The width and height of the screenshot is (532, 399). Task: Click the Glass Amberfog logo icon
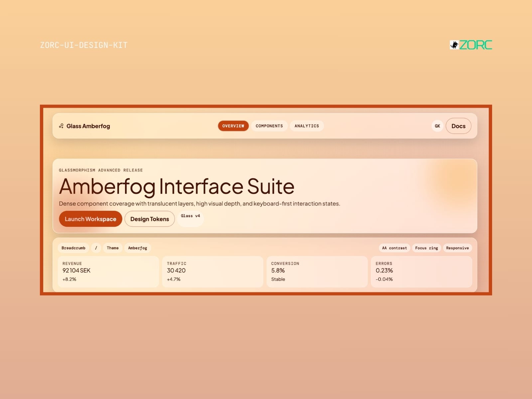click(x=61, y=126)
